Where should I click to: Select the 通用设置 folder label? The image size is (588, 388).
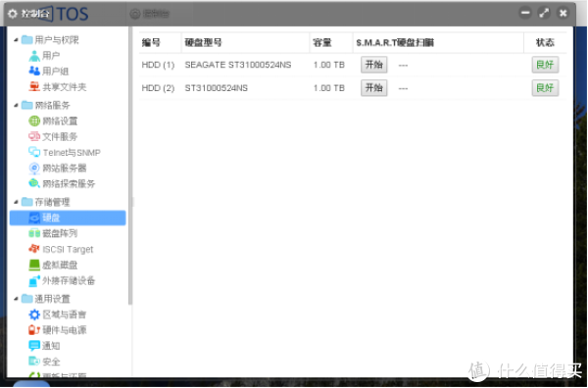[x=53, y=299]
